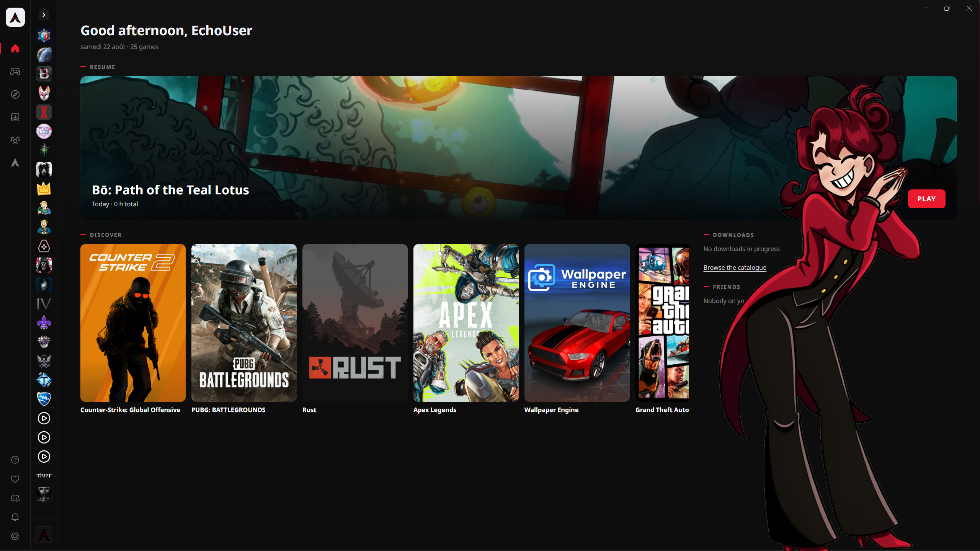Launch the dark face game shortcut
This screenshot has width=980, height=551.
coord(44,495)
